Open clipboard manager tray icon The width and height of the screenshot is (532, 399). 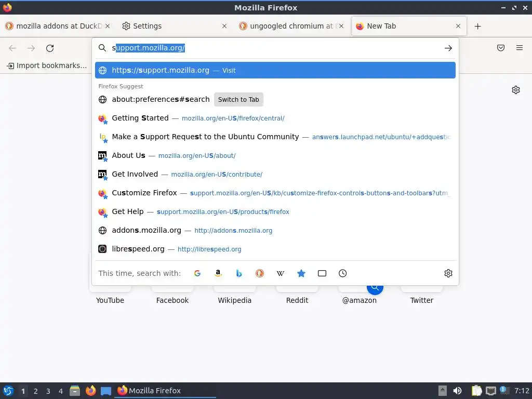coord(477,391)
